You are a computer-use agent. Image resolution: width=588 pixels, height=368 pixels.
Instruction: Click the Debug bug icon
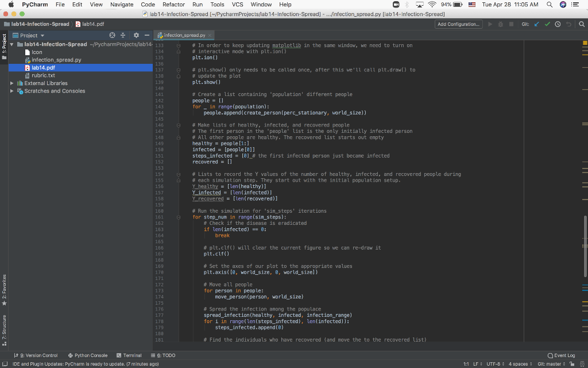click(500, 24)
